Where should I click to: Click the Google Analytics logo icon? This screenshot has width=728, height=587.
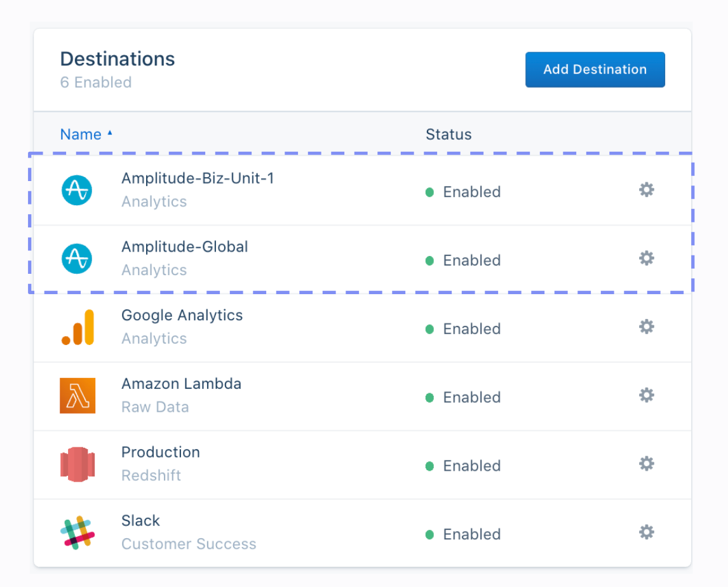point(78,327)
